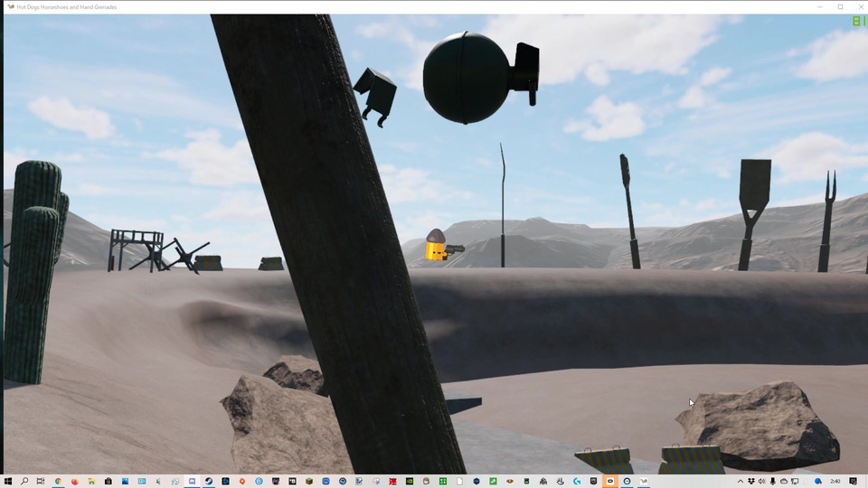Open network status tray icon
This screenshot has width=868, height=488.
[795, 482]
